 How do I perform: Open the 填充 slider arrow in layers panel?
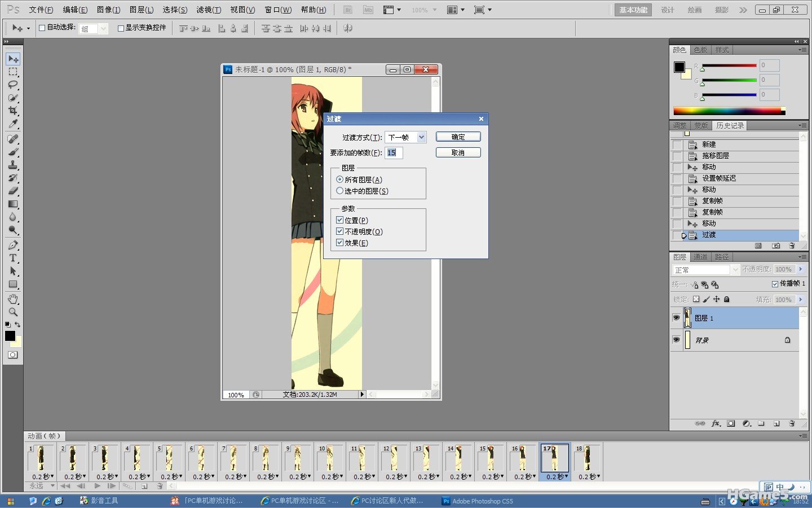pyautogui.click(x=801, y=299)
